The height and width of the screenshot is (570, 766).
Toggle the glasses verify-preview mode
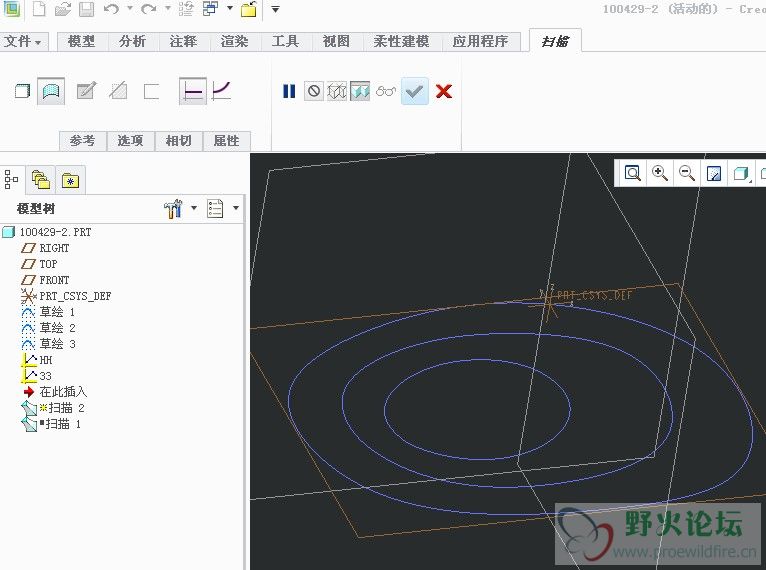pos(386,91)
